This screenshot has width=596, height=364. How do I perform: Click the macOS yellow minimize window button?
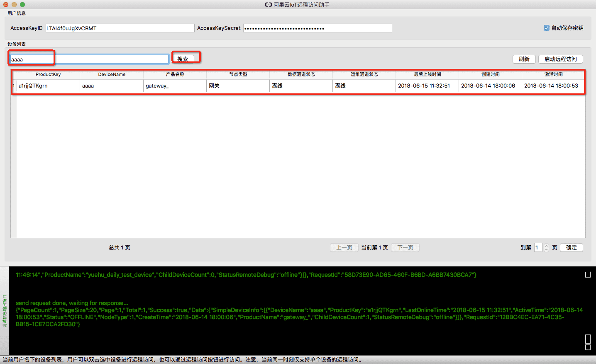[x=14, y=5]
